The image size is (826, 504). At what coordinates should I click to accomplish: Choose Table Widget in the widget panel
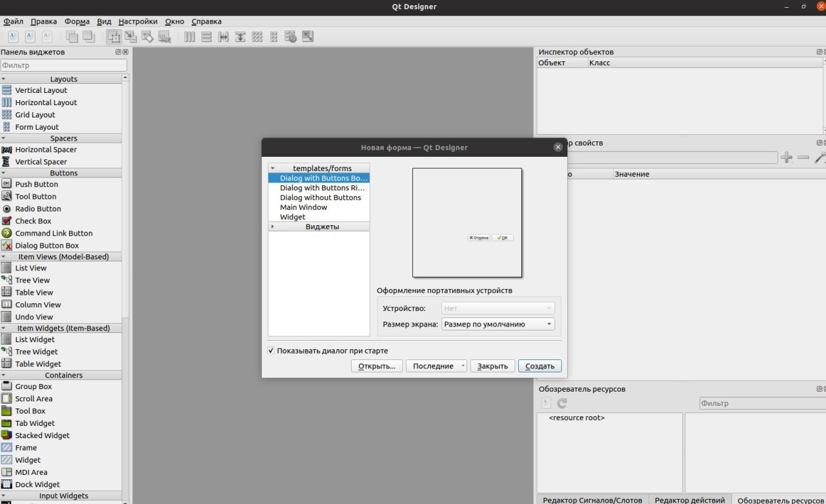tap(38, 364)
